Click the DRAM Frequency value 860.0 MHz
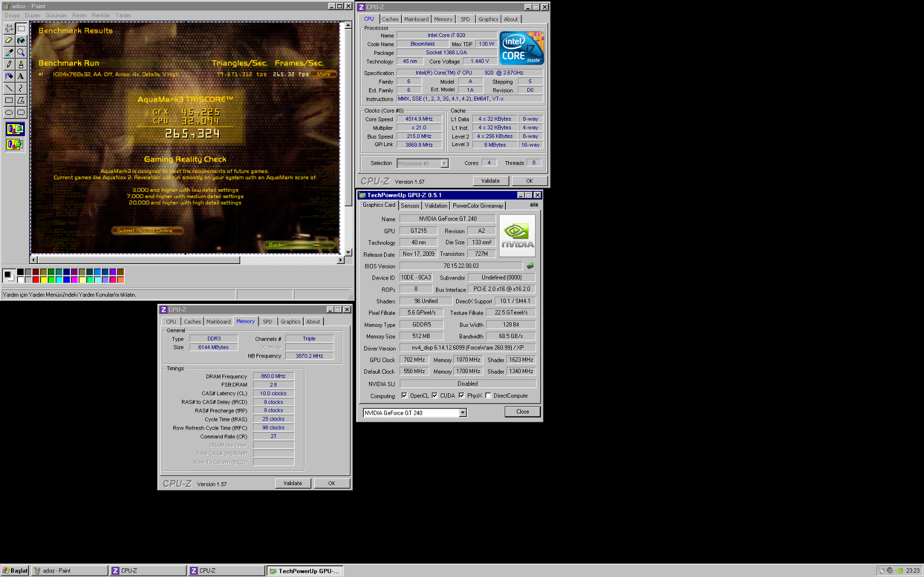924x577 pixels. (273, 376)
